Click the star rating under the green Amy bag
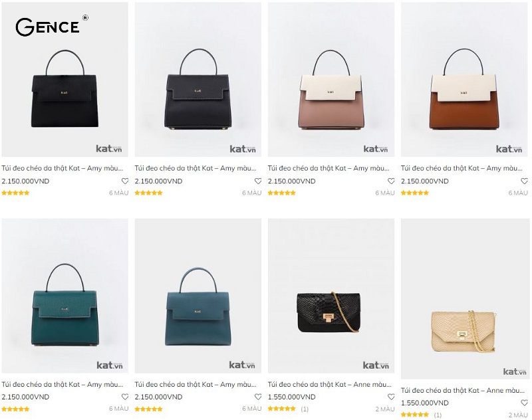Image resolution: width=532 pixels, height=420 pixels. (15, 409)
